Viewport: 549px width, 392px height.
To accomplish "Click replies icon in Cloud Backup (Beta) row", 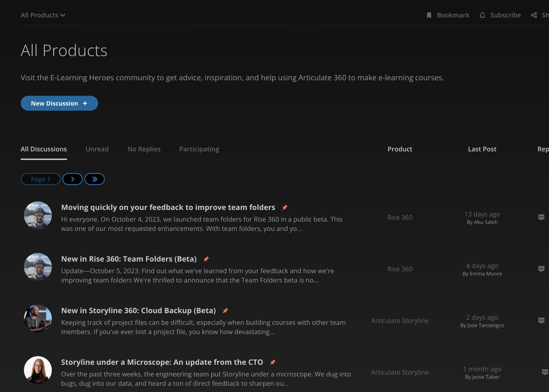I will pos(541,321).
